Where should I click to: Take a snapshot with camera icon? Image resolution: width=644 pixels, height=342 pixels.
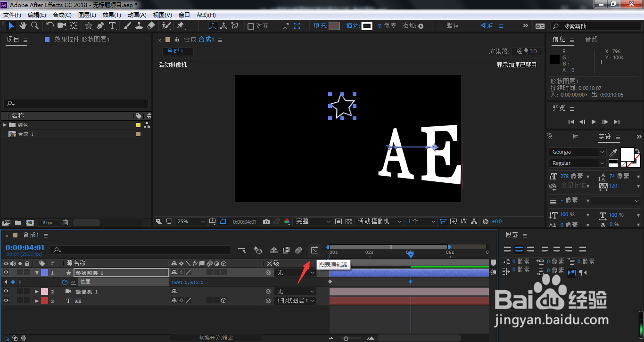[266, 221]
